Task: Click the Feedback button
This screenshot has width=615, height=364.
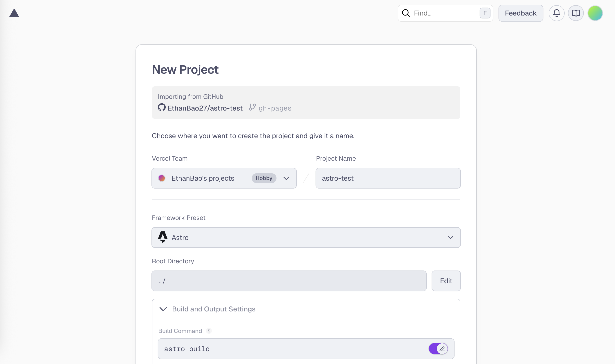Action: point(521,13)
